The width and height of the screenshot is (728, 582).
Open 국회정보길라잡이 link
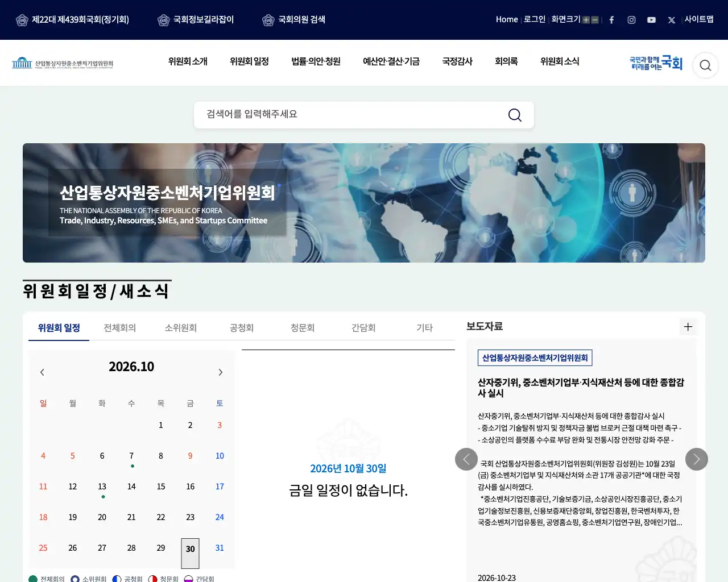196,20
